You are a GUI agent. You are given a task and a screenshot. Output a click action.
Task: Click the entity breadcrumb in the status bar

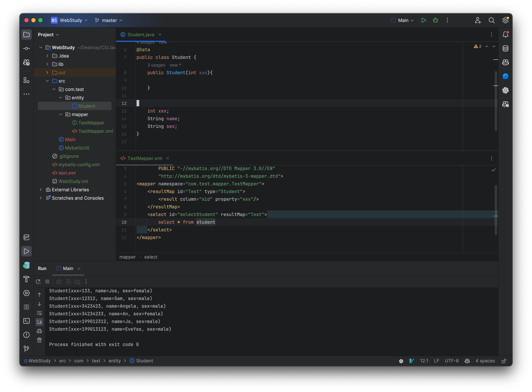click(x=114, y=361)
